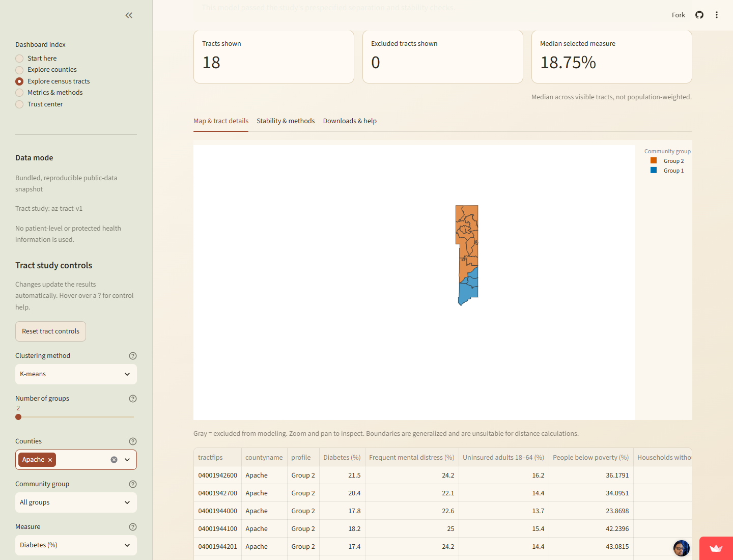The image size is (733, 560).
Task: Clear all selected counties
Action: click(x=114, y=460)
